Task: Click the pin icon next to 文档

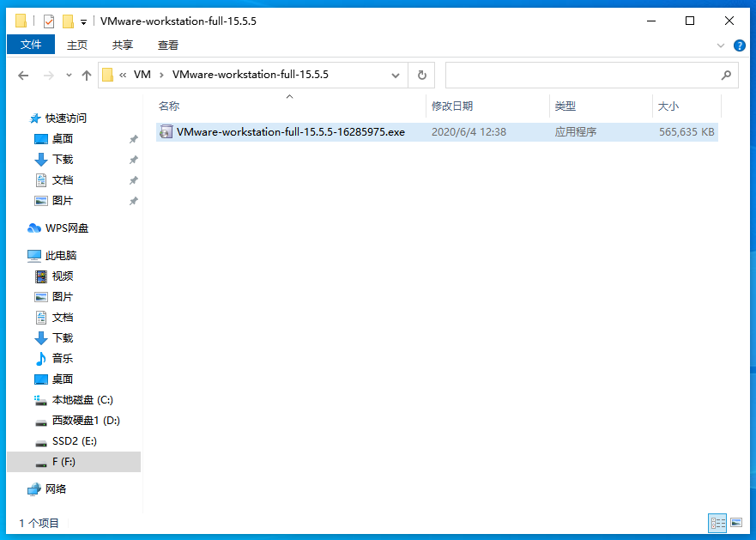Action: click(134, 180)
